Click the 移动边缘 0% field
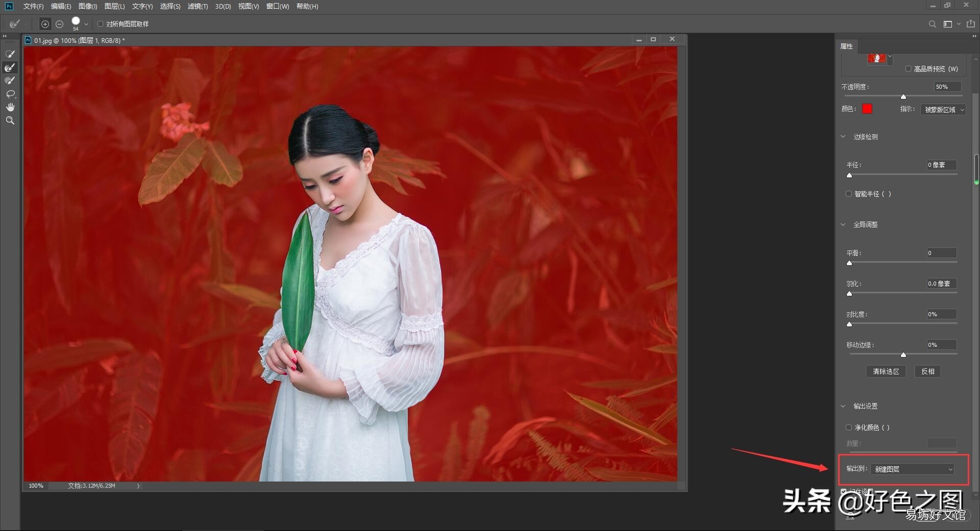This screenshot has height=531, width=980. click(942, 345)
